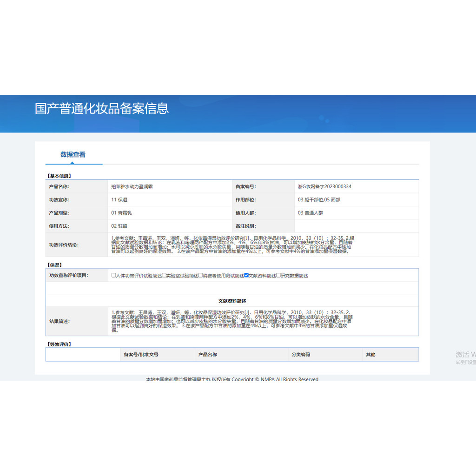
Task: Click the 分类编码 column header
Action: click(300, 354)
